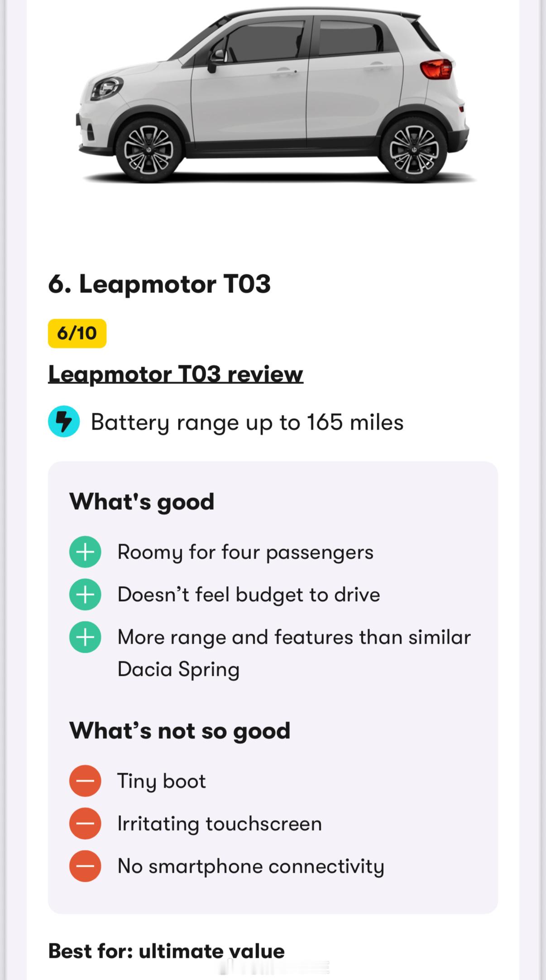Click green plus icon beside Doesn't feel budget
Screen dimensions: 546x980
tap(85, 594)
